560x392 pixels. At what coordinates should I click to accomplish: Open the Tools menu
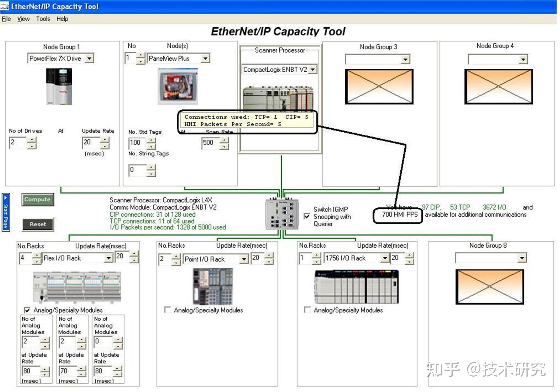(x=43, y=19)
